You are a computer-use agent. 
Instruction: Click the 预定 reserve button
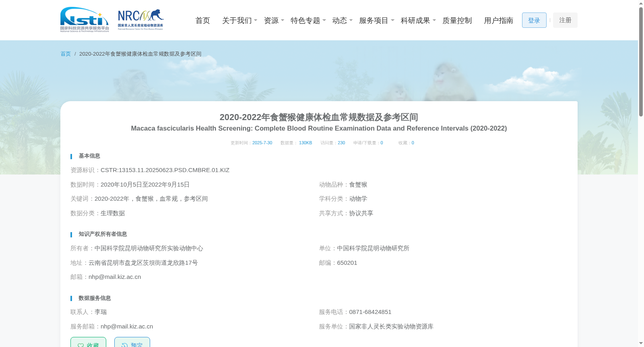(132, 342)
